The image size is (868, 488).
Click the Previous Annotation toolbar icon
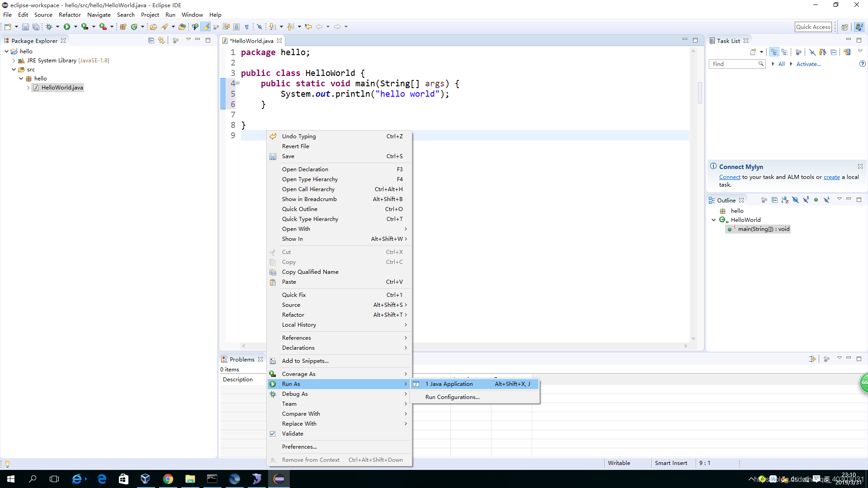291,27
